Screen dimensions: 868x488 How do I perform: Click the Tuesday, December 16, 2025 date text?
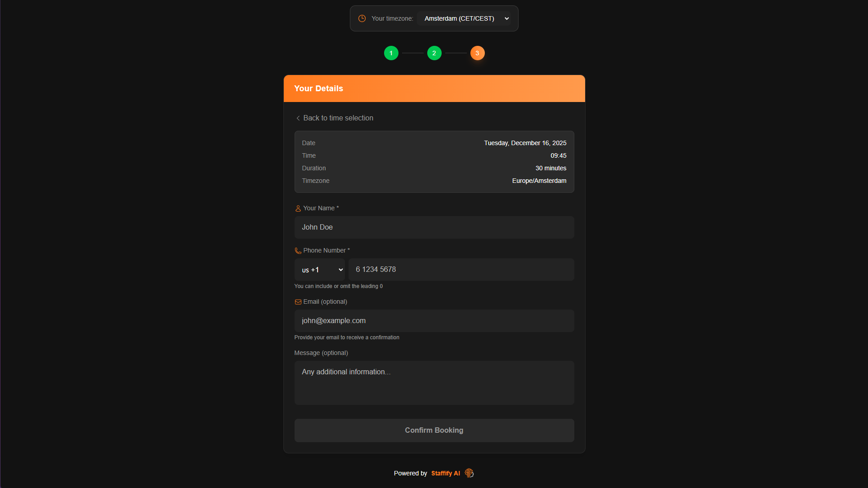tap(525, 143)
